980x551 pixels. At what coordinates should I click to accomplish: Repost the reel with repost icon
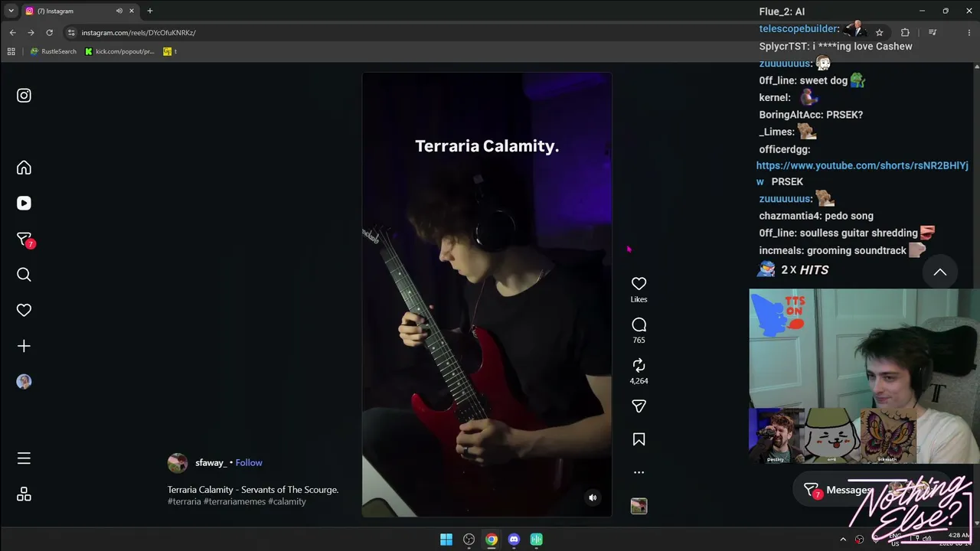pos(639,365)
